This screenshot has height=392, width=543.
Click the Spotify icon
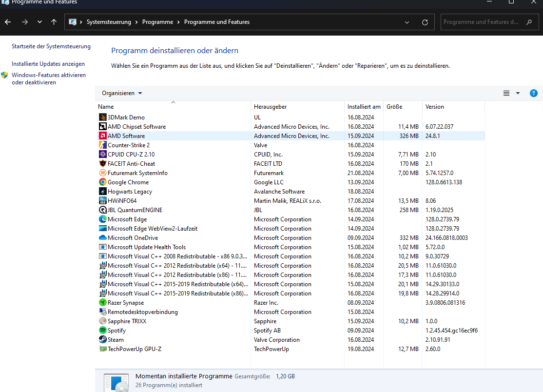pyautogui.click(x=102, y=331)
